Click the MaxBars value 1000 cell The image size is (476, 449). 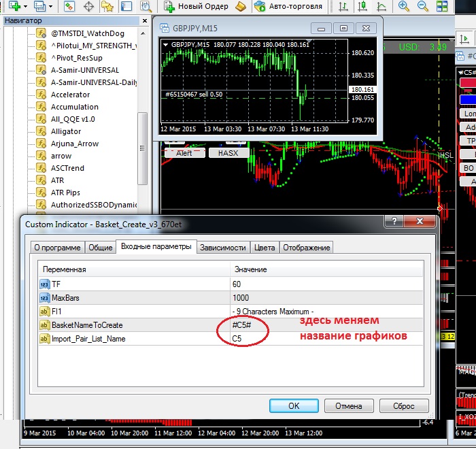pos(326,298)
